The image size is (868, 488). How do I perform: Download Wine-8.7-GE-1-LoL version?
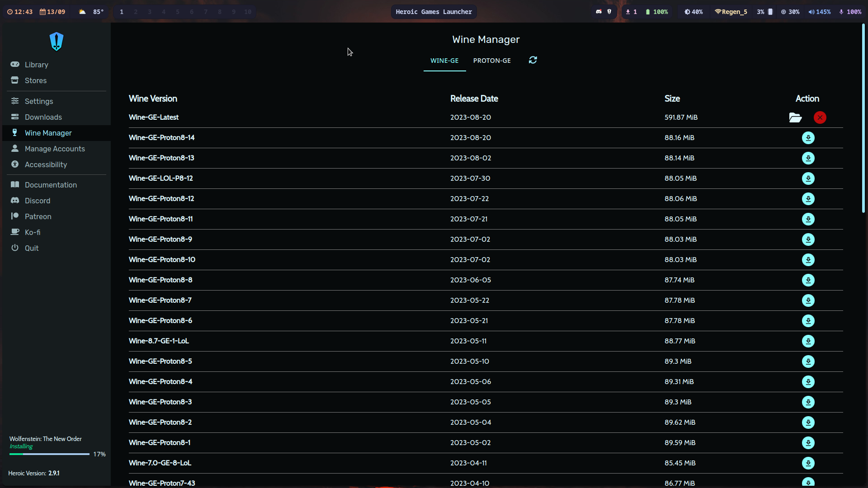(808, 341)
